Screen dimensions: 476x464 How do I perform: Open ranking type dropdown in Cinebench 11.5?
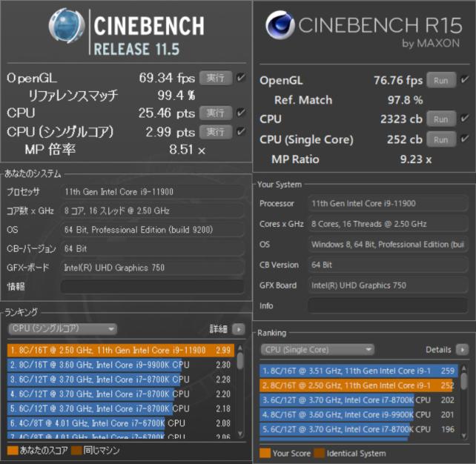pyautogui.click(x=62, y=328)
